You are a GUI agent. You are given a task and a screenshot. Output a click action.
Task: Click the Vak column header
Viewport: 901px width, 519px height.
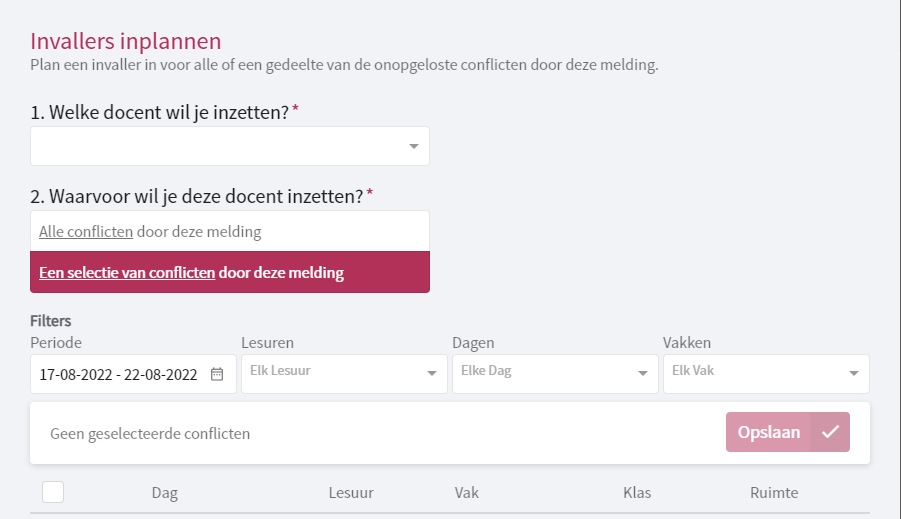click(x=467, y=493)
